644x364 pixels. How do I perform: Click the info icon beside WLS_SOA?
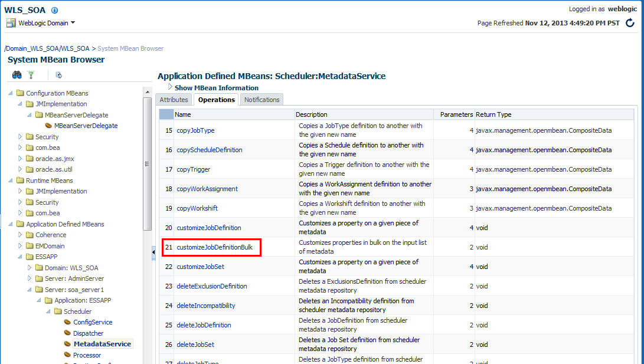tap(54, 10)
